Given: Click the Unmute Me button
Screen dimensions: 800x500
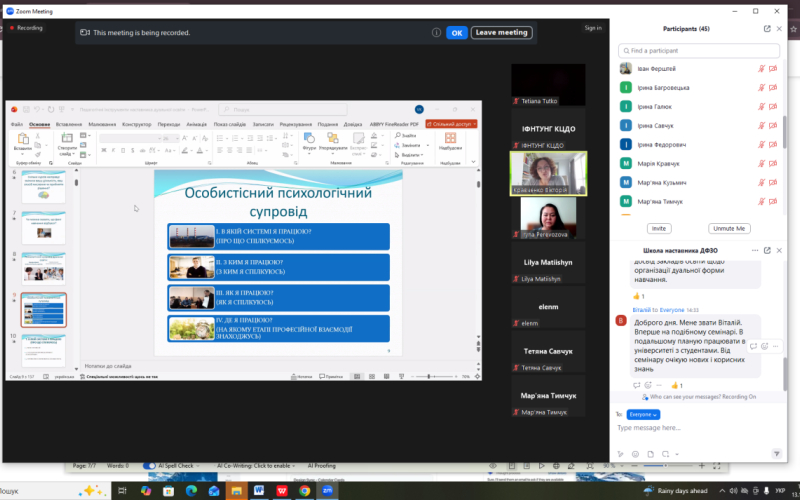Looking at the screenshot, I should pos(729,229).
